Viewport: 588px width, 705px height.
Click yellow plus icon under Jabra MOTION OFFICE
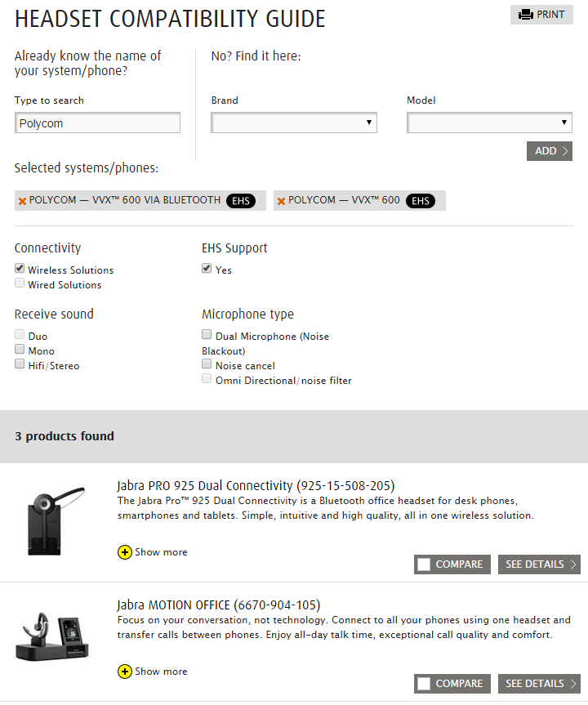124,672
